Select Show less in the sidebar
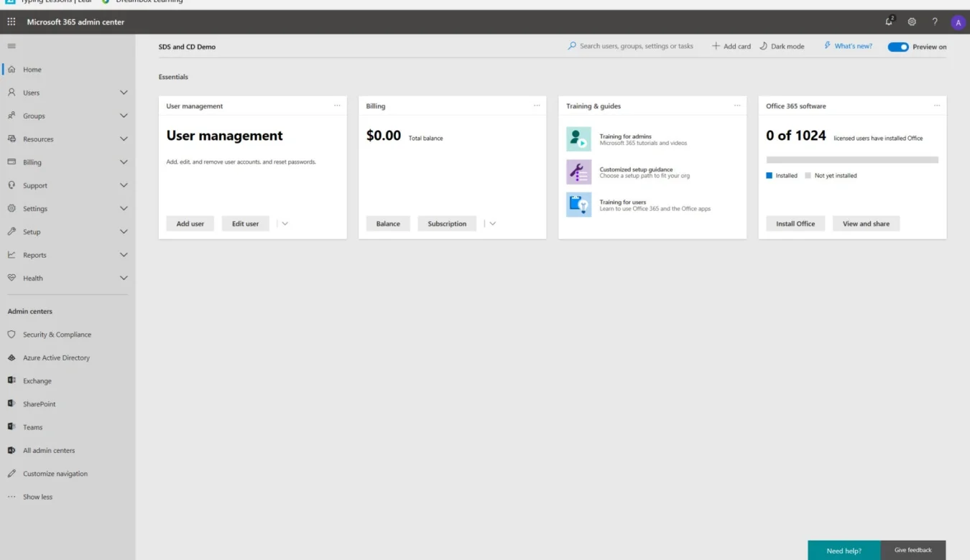 click(x=37, y=497)
